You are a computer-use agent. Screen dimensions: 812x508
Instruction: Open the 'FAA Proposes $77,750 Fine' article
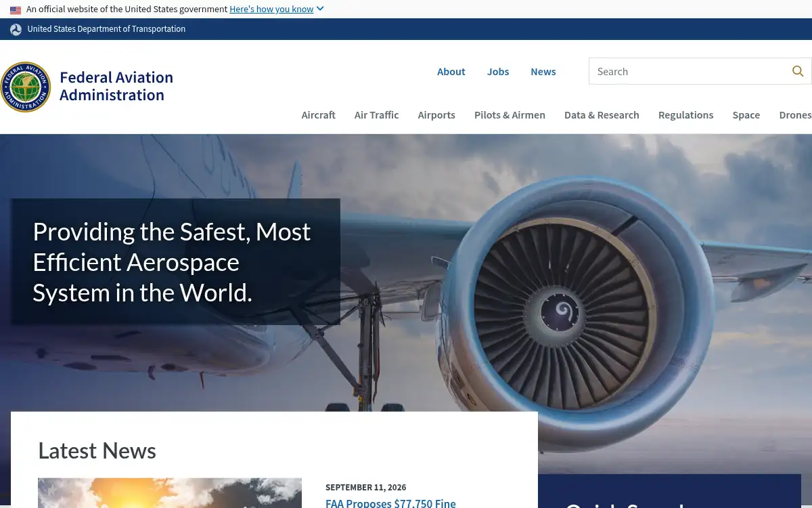click(x=390, y=503)
